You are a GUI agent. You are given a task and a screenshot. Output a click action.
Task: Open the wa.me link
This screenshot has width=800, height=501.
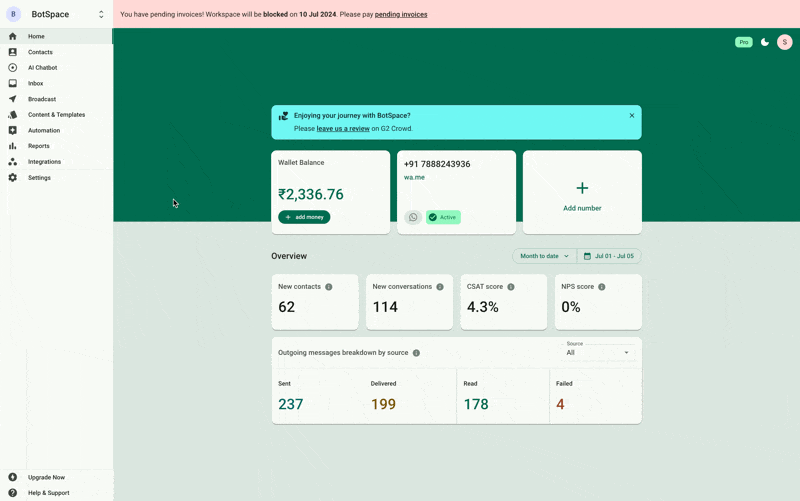pos(414,178)
